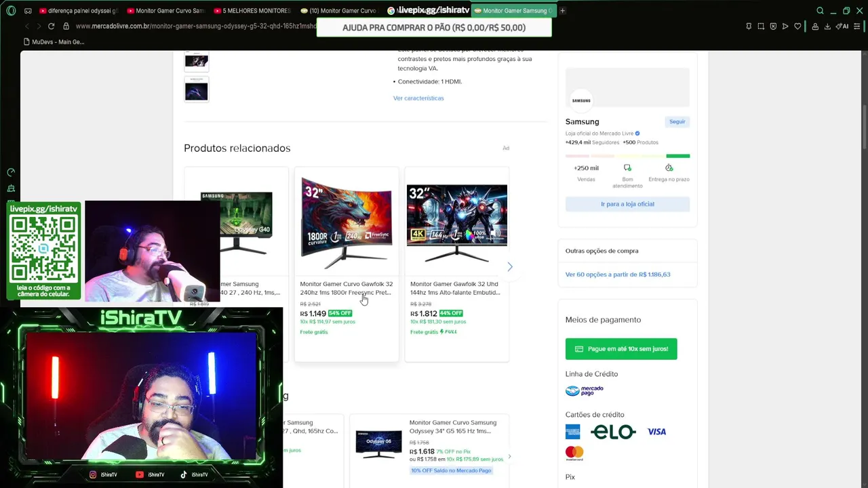
Task: Open the ad blocker shield icon
Action: [773, 26]
